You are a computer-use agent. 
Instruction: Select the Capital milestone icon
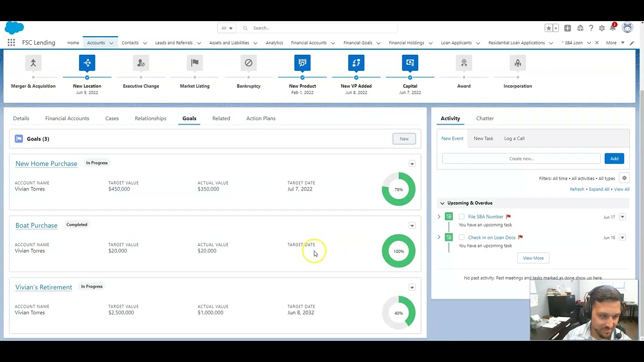(410, 63)
